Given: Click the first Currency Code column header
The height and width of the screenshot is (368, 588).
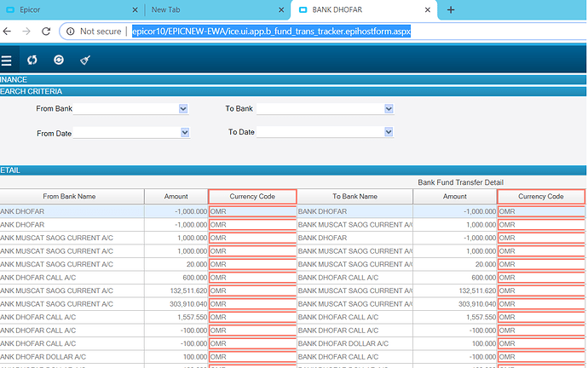Looking at the screenshot, I should (252, 197).
